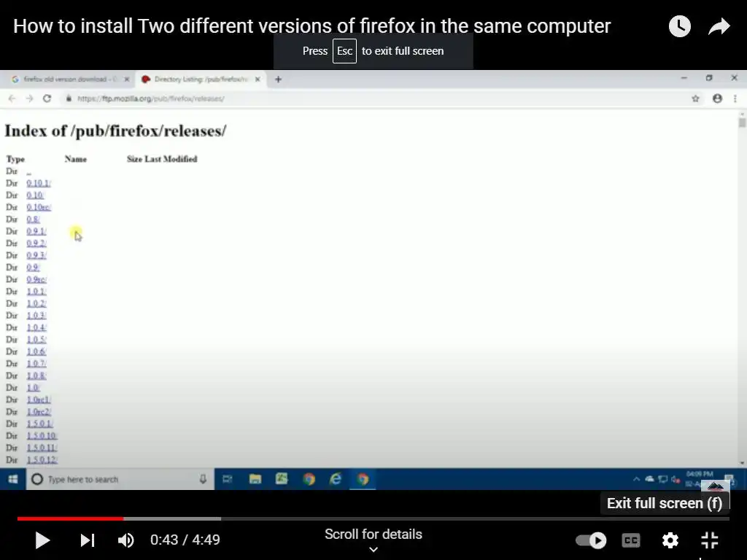Image resolution: width=747 pixels, height=560 pixels.
Task: Open Task View on taskbar
Action: coord(228,479)
